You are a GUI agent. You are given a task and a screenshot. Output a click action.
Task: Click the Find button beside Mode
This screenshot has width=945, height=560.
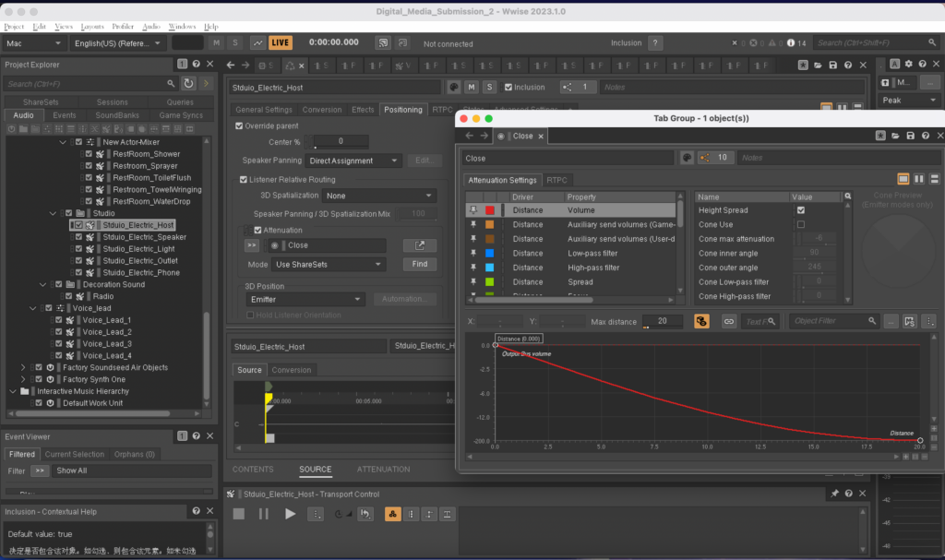pos(419,264)
